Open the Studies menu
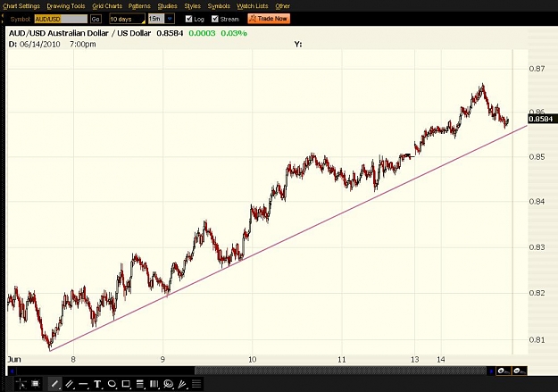 click(x=167, y=6)
